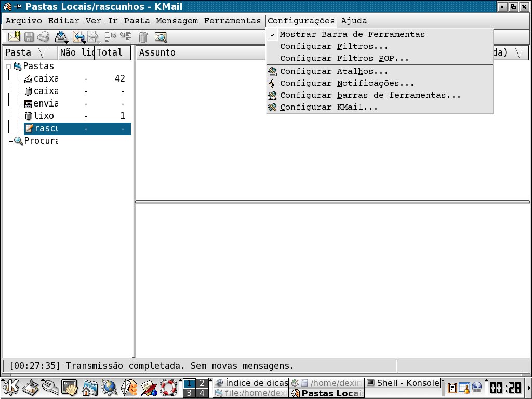Switch to the /home/dexin taskbar window
The height and width of the screenshot is (399, 532).
(327, 383)
